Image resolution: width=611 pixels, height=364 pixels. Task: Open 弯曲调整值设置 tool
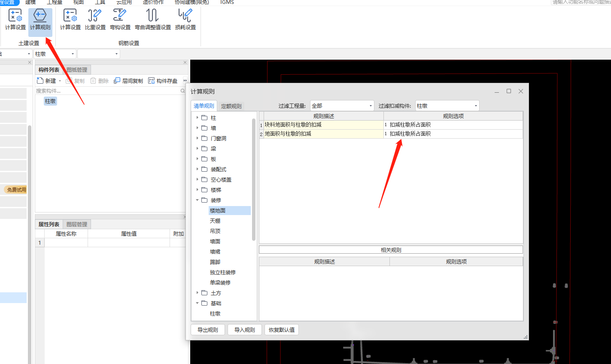click(153, 20)
